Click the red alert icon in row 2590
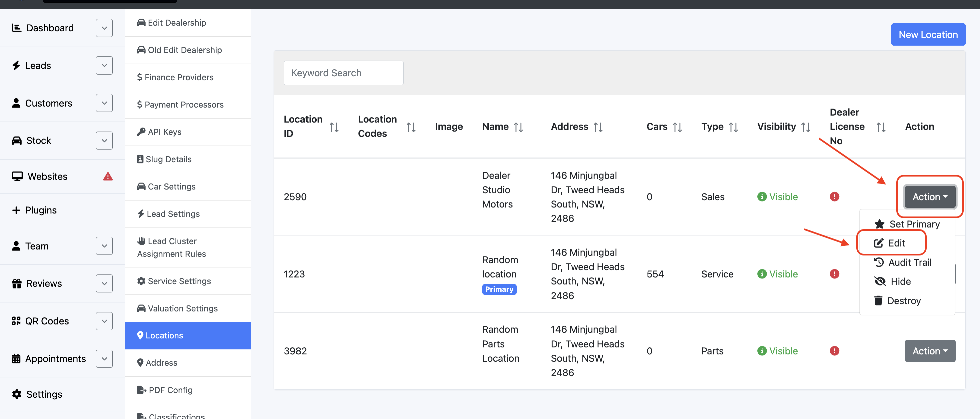The image size is (980, 419). point(834,197)
